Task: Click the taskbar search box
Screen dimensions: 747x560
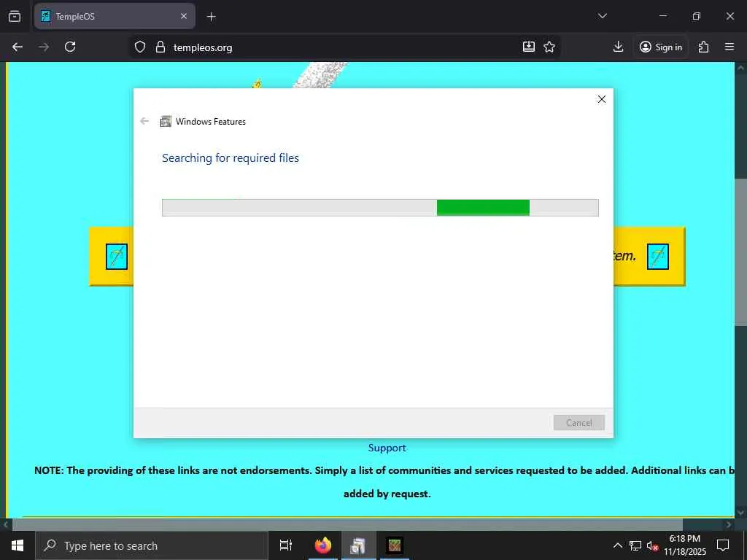Action: point(152,545)
